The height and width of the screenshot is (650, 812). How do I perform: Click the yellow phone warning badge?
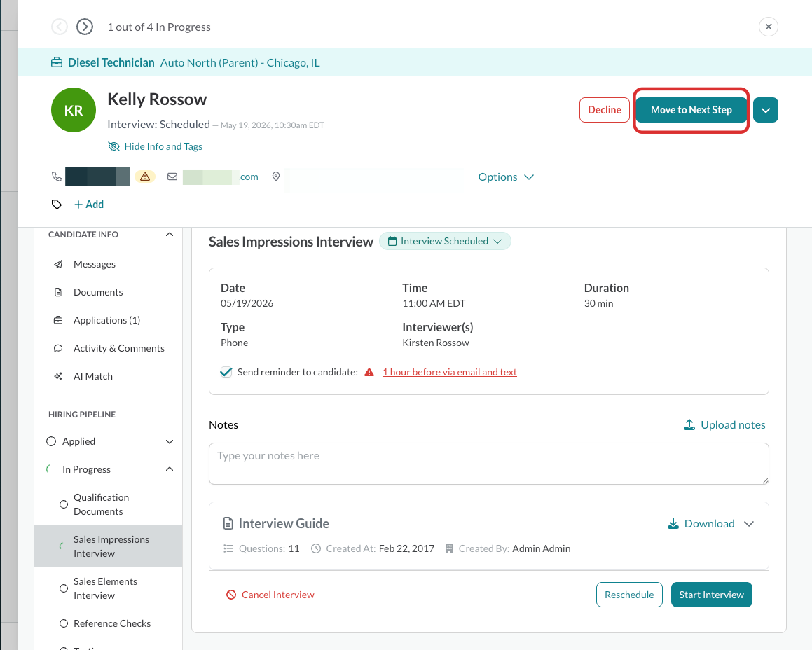click(x=145, y=177)
